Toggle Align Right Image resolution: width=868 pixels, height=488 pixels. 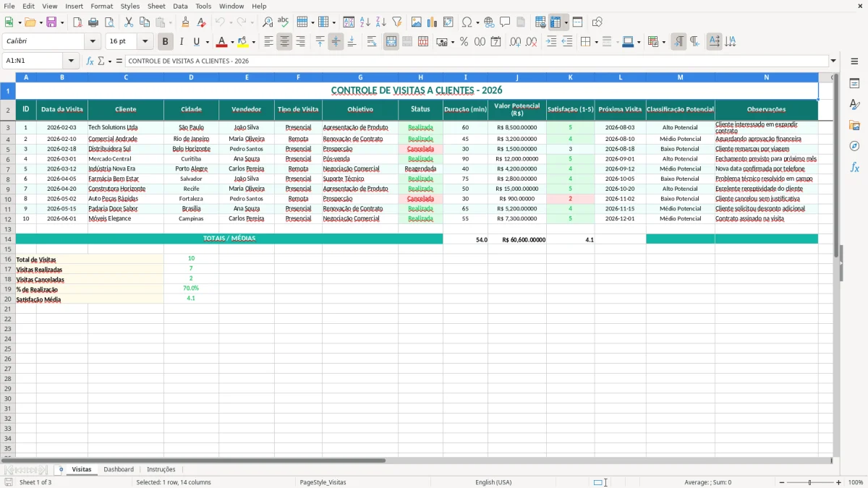(300, 42)
